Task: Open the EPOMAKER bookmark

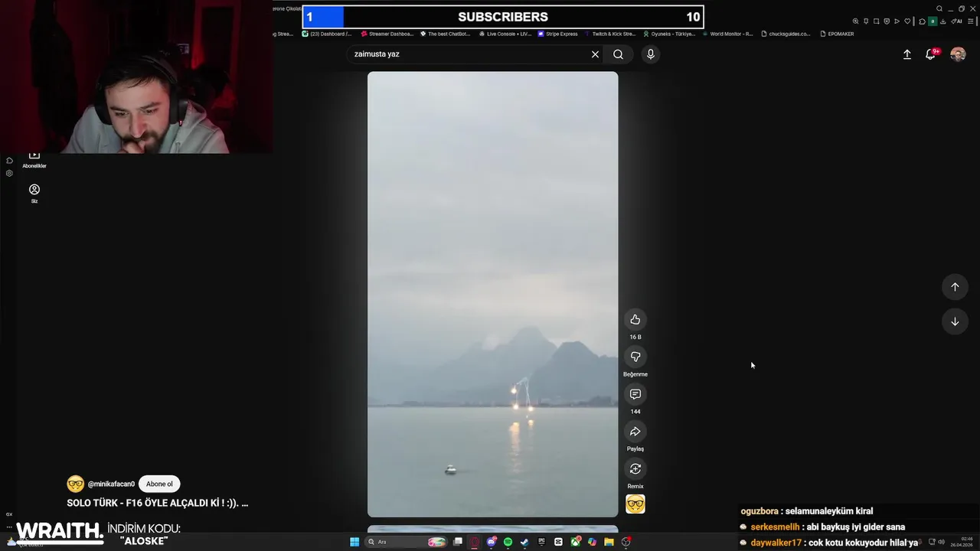Action: [x=837, y=34]
